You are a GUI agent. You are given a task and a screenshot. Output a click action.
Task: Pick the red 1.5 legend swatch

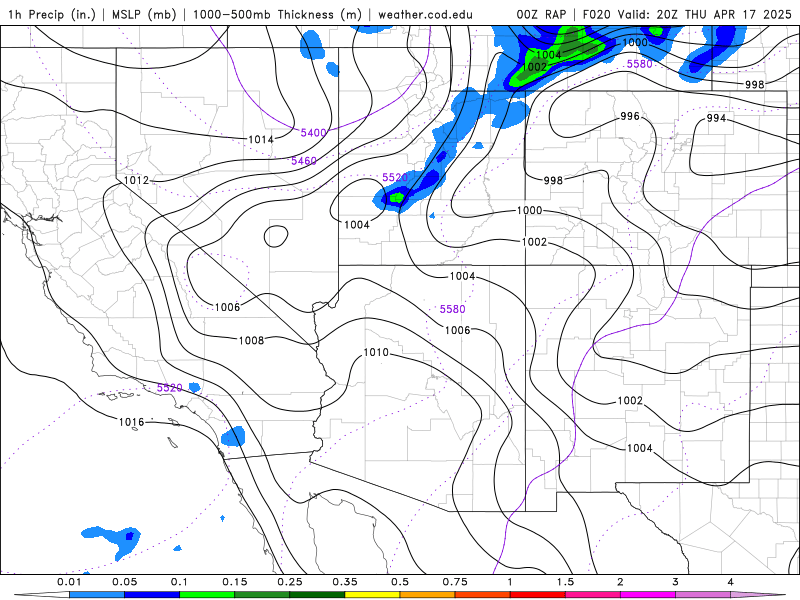coord(538,595)
